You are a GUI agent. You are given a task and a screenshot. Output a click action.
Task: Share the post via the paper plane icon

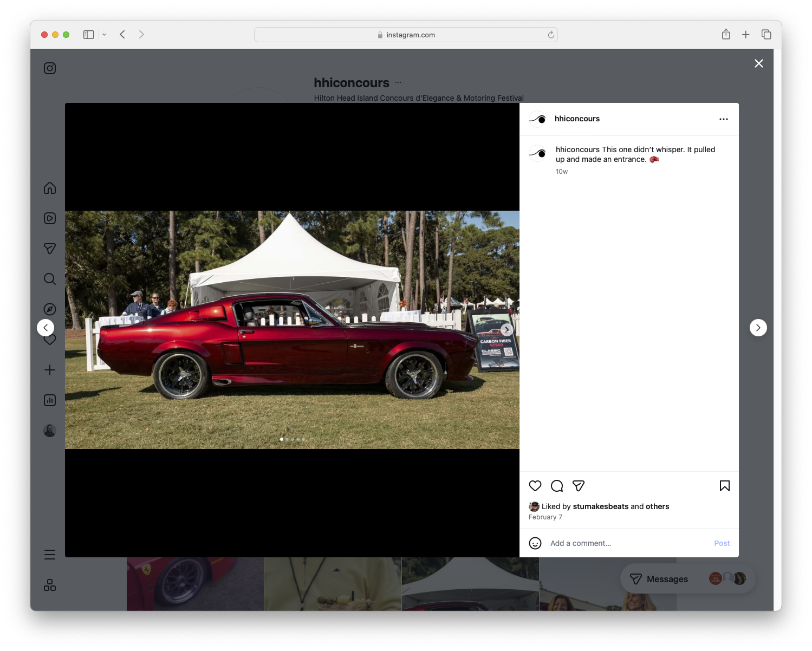click(x=579, y=486)
